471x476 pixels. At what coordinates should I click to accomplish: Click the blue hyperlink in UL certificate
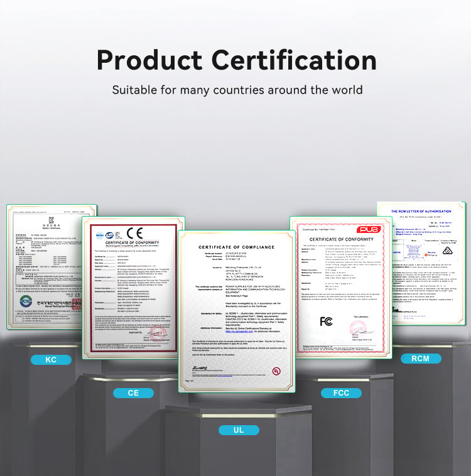click(239, 332)
